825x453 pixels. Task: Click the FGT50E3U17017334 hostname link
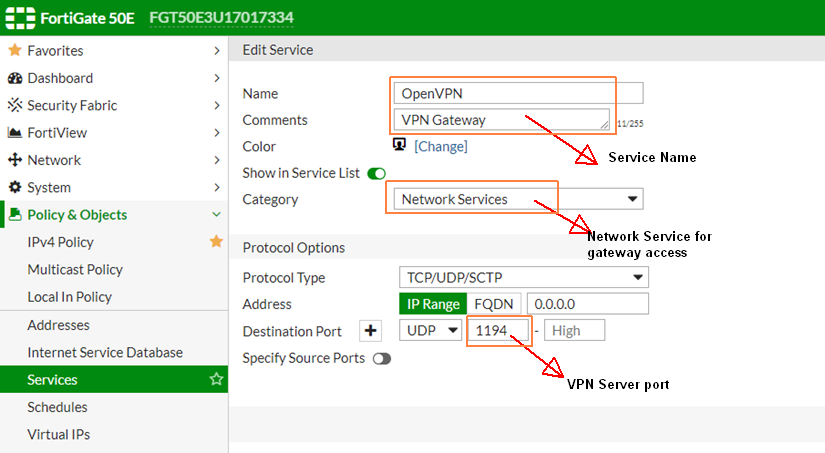coord(222,18)
